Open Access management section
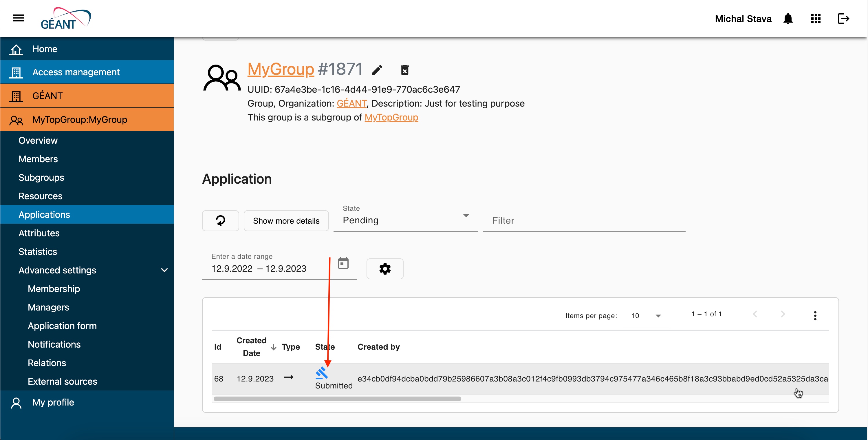 coord(87,72)
